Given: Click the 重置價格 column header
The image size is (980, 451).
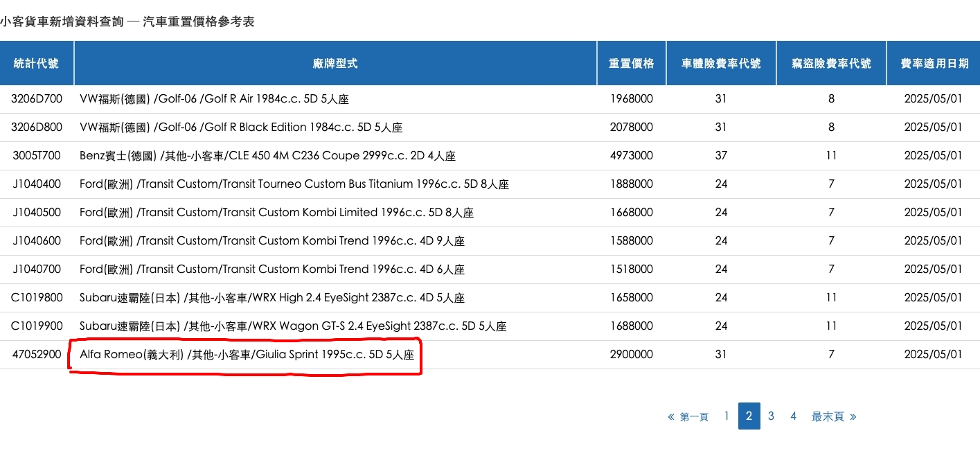Looking at the screenshot, I should pos(632,63).
